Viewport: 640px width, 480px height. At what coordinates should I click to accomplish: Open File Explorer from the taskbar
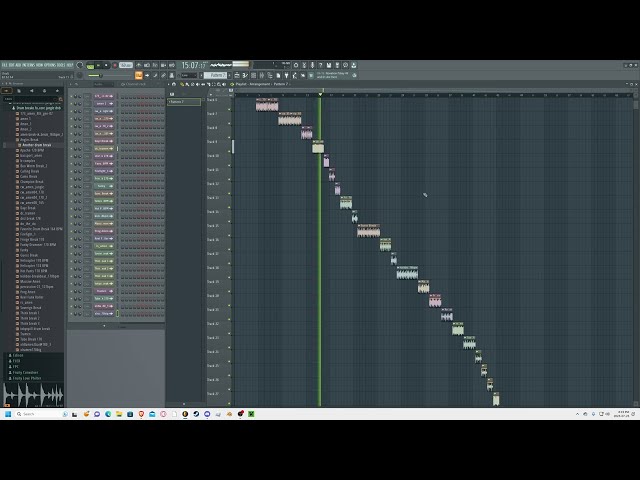coord(119,414)
